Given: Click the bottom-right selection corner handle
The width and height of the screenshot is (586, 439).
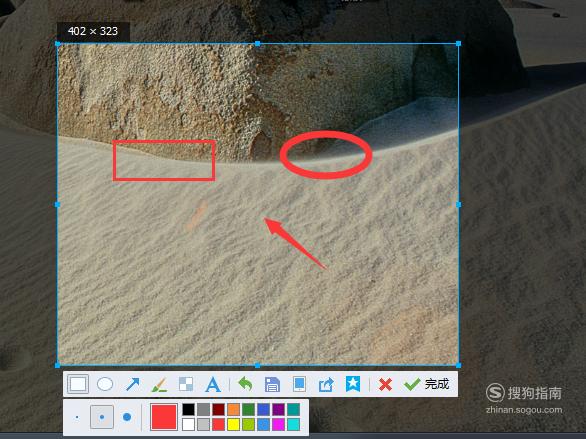Looking at the screenshot, I should pos(459,365).
